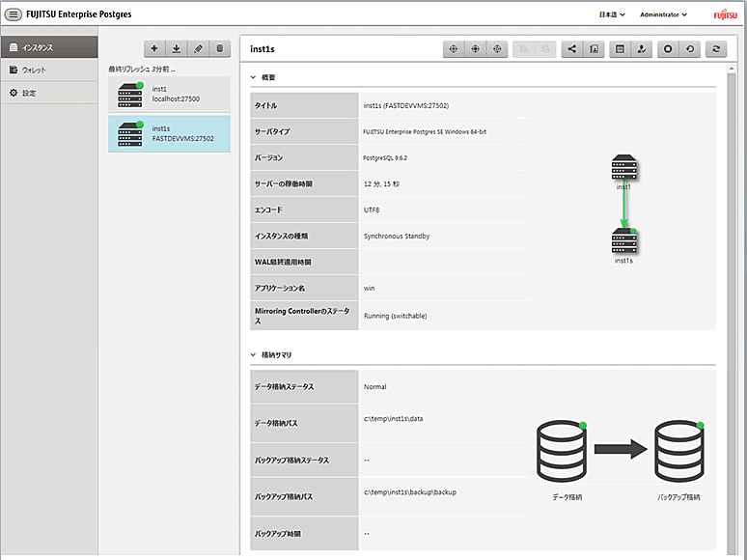Click the user-with-checkmark authentication icon
This screenshot has width=747, height=560.
coord(642,49)
